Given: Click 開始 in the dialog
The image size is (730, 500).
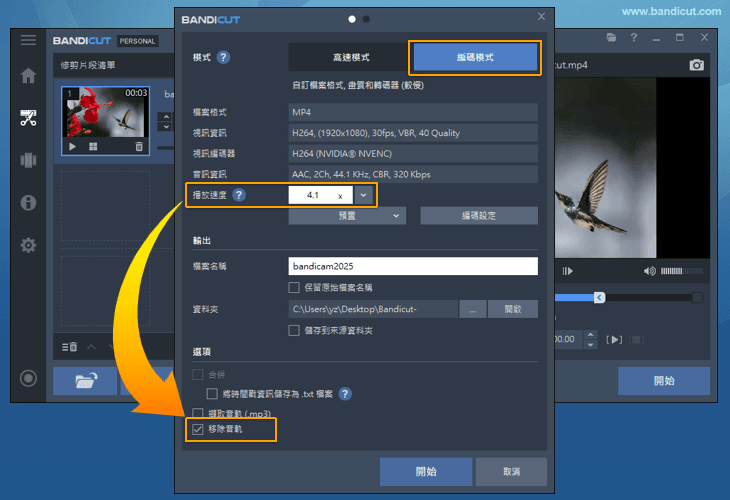Looking at the screenshot, I should 426,472.
